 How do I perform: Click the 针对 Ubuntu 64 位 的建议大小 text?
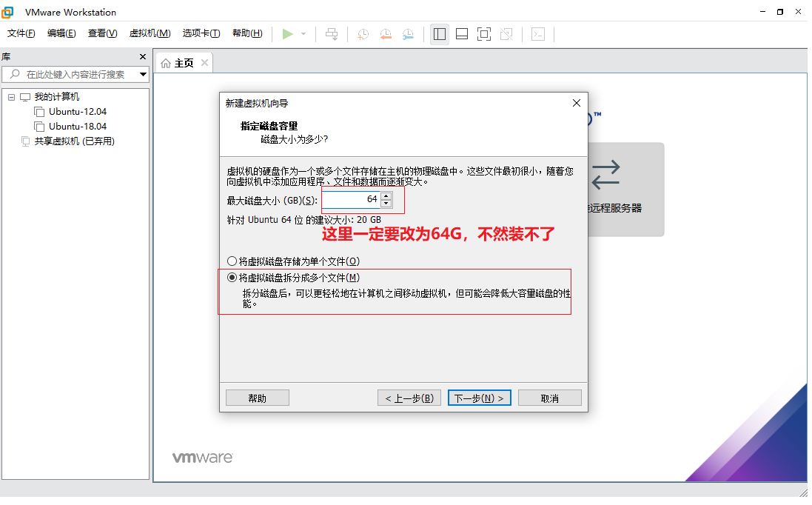304,220
